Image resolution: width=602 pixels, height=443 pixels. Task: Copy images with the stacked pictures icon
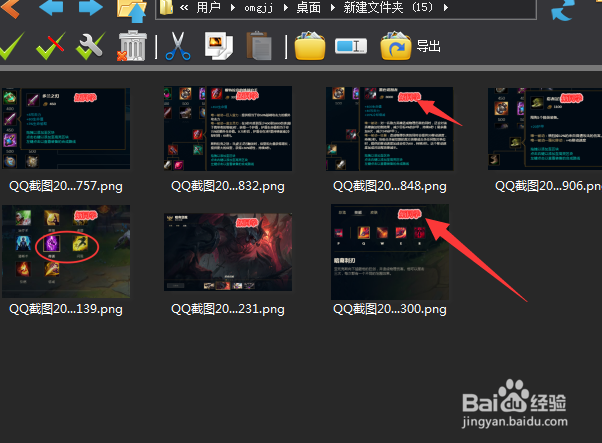(x=218, y=46)
